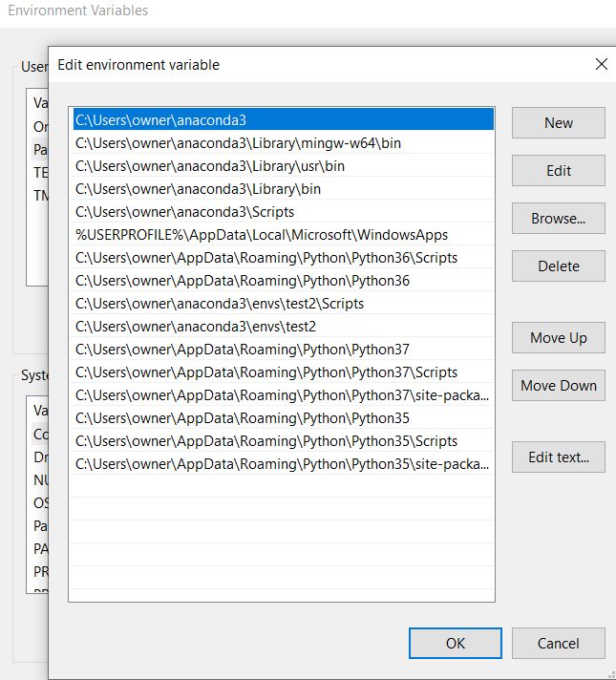Image resolution: width=616 pixels, height=680 pixels.
Task: Select the envs\test2\Scripts path
Action: pyautogui.click(x=284, y=304)
